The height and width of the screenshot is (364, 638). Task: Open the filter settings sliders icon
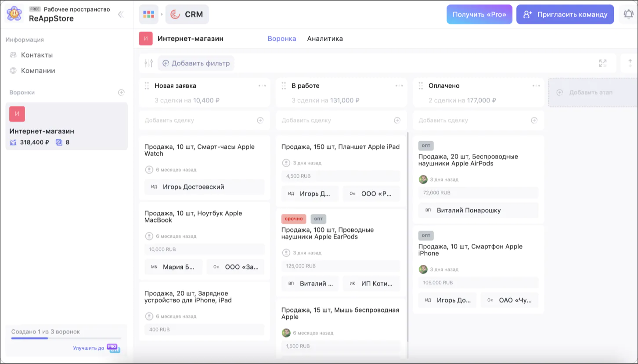click(x=148, y=63)
